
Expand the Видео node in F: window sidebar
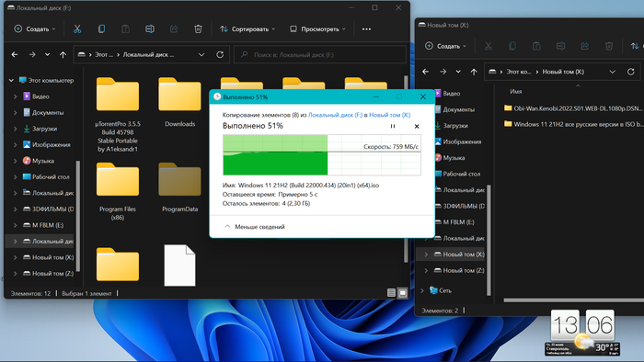coord(16,96)
